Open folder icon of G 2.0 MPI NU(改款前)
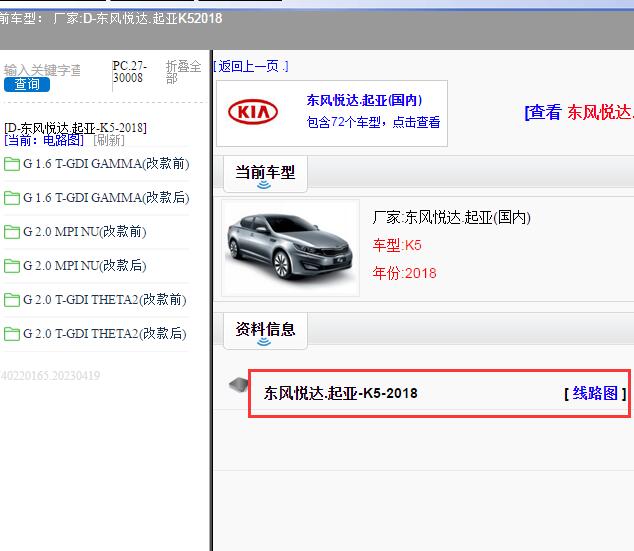634x551 pixels. 12,232
